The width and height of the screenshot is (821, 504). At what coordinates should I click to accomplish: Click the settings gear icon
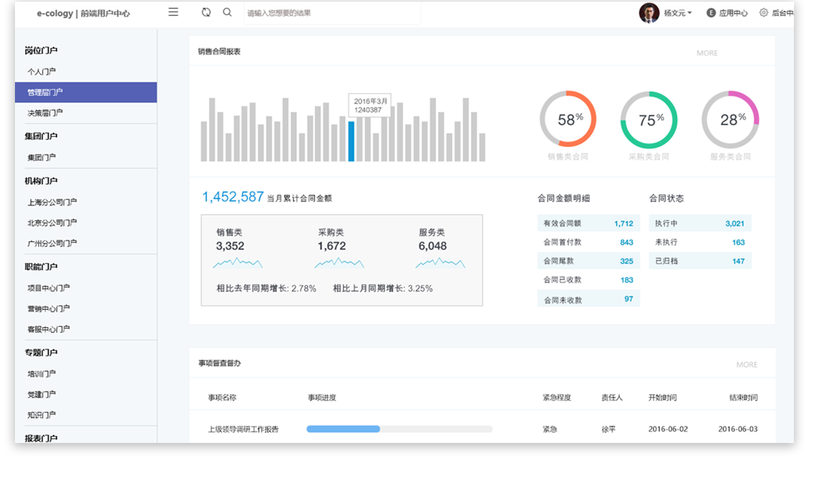point(763,13)
